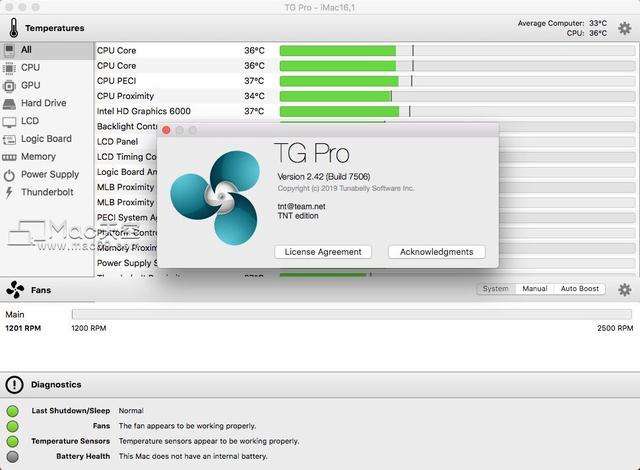Click the CPU PECI temperature bar
The width and height of the screenshot is (640, 470).
tap(457, 81)
